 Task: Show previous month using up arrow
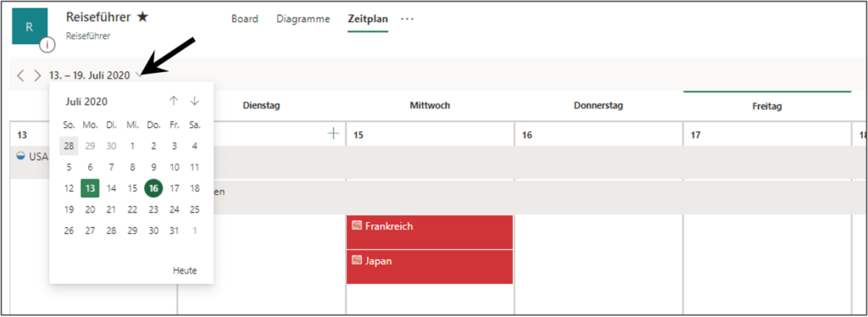tap(174, 101)
